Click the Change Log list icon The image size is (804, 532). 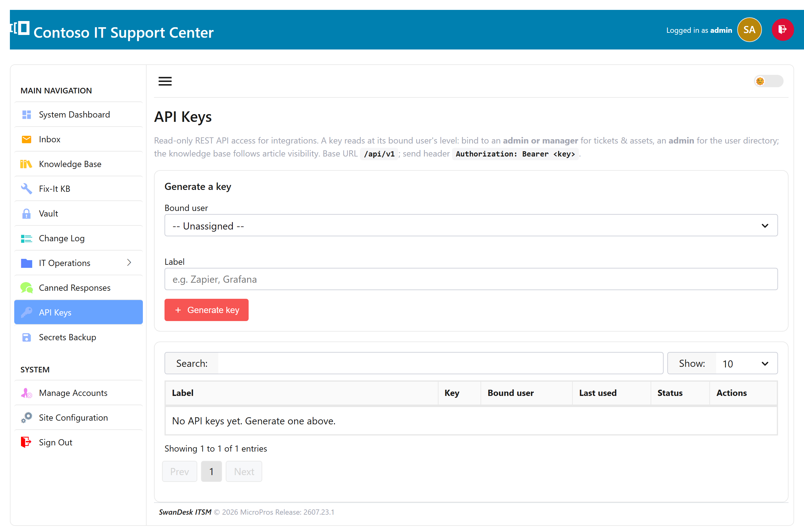pyautogui.click(x=27, y=238)
